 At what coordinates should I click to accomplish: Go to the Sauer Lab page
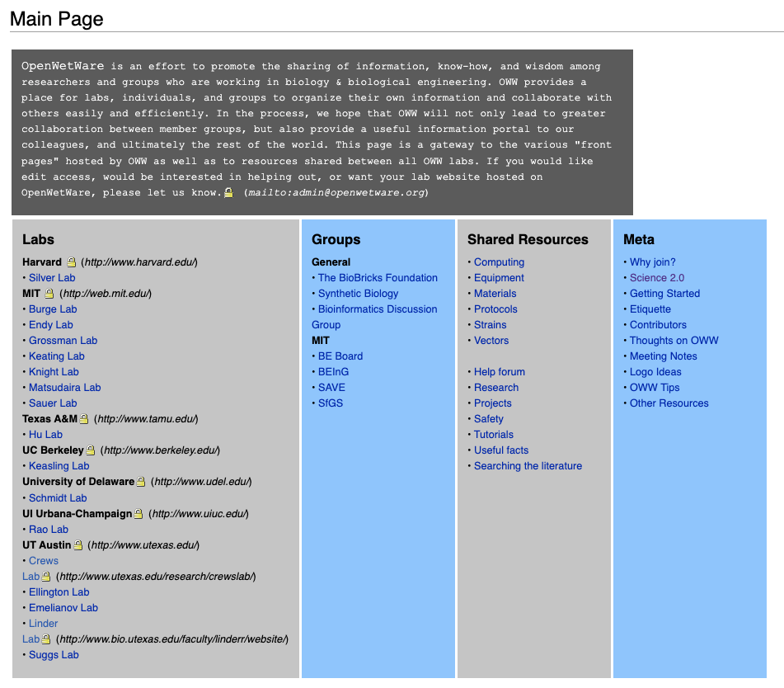[x=53, y=403]
